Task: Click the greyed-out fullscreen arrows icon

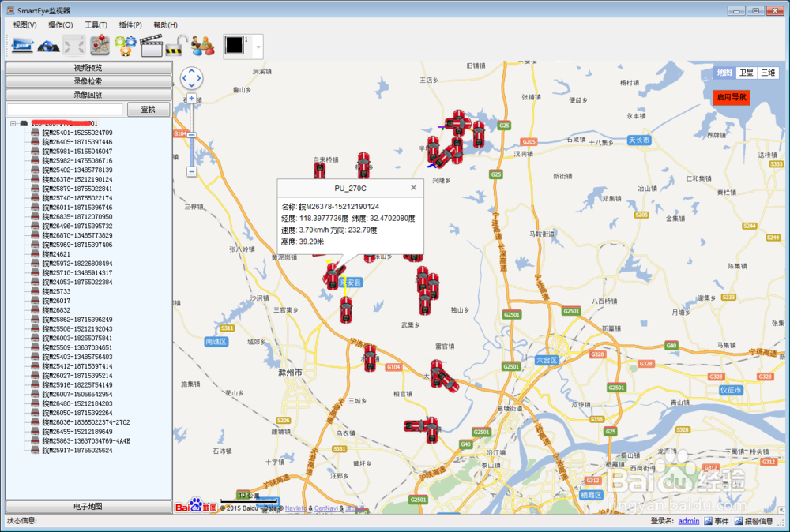Action: 74,46
